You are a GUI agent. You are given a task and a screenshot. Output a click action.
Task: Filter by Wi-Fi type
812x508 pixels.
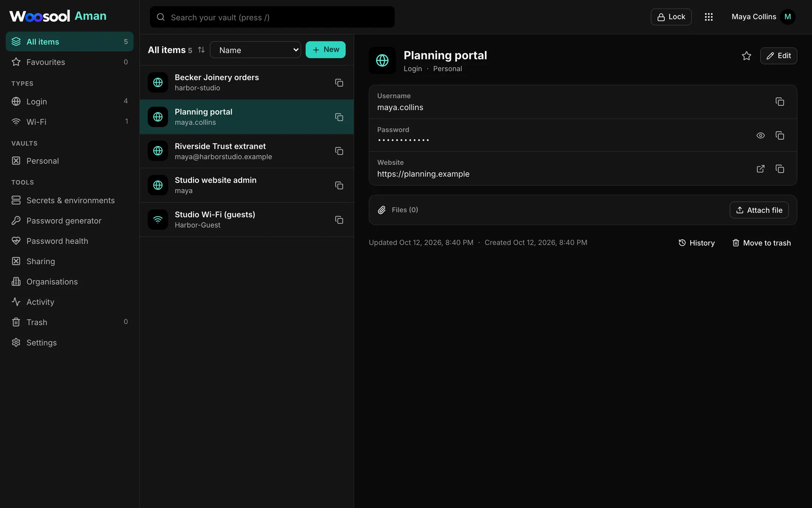click(x=69, y=122)
